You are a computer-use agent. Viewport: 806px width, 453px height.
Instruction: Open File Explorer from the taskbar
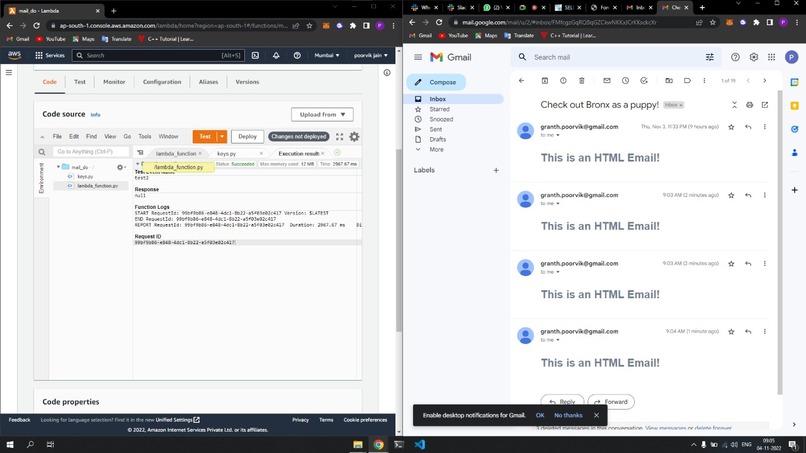pyautogui.click(x=358, y=445)
